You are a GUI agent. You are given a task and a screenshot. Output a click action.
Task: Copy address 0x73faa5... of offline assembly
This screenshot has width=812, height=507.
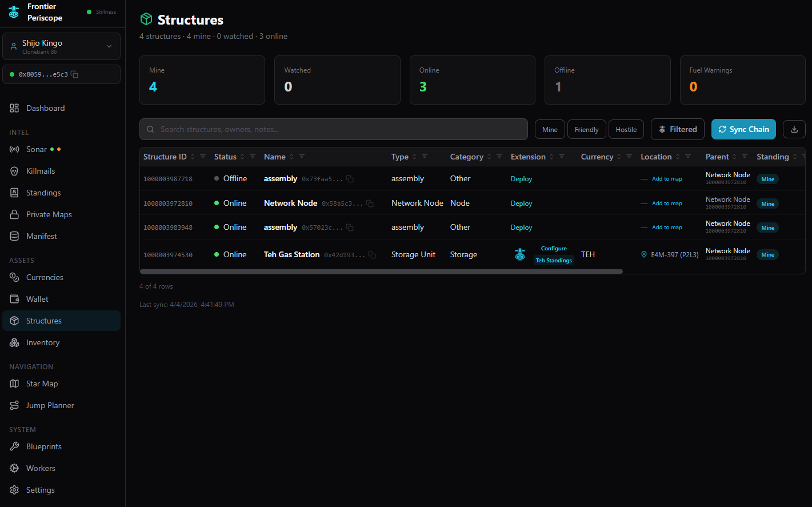[350, 179]
